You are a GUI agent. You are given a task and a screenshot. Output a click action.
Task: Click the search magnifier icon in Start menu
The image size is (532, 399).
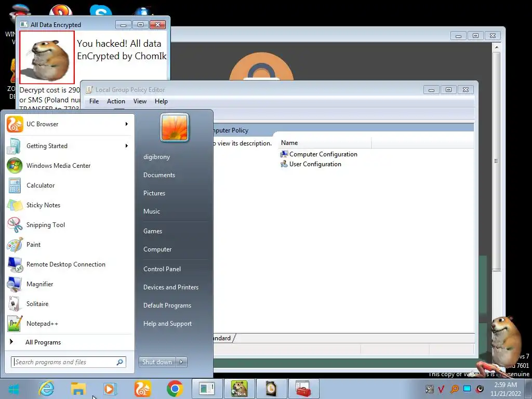click(x=120, y=362)
